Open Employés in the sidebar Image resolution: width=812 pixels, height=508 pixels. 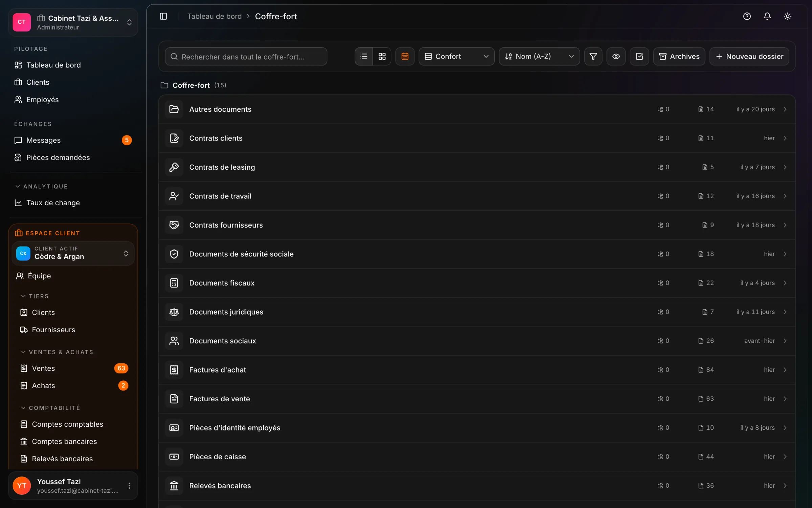pyautogui.click(x=73, y=100)
